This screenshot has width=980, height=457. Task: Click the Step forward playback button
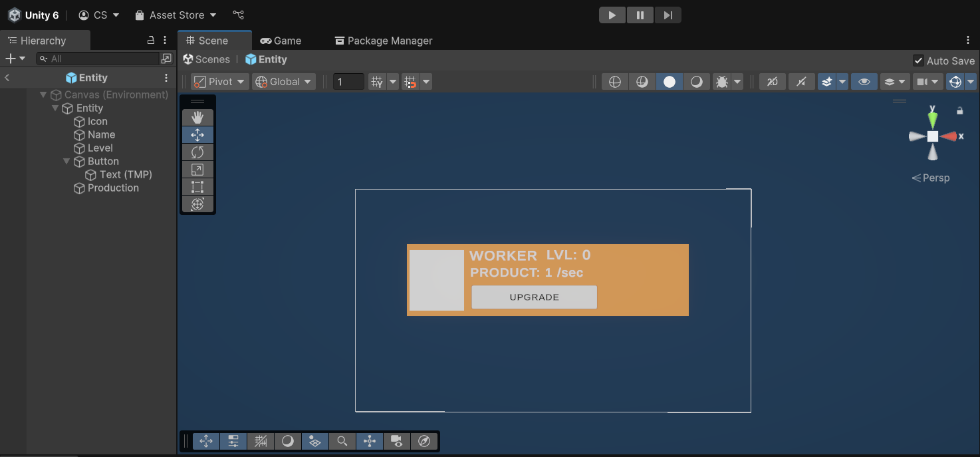pos(668,15)
